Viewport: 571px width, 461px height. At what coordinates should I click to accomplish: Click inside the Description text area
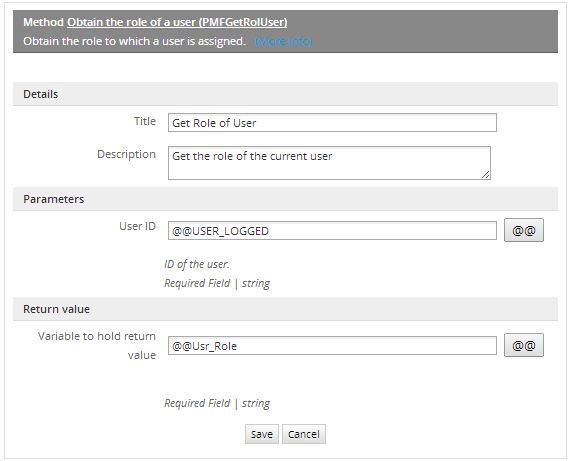(329, 163)
